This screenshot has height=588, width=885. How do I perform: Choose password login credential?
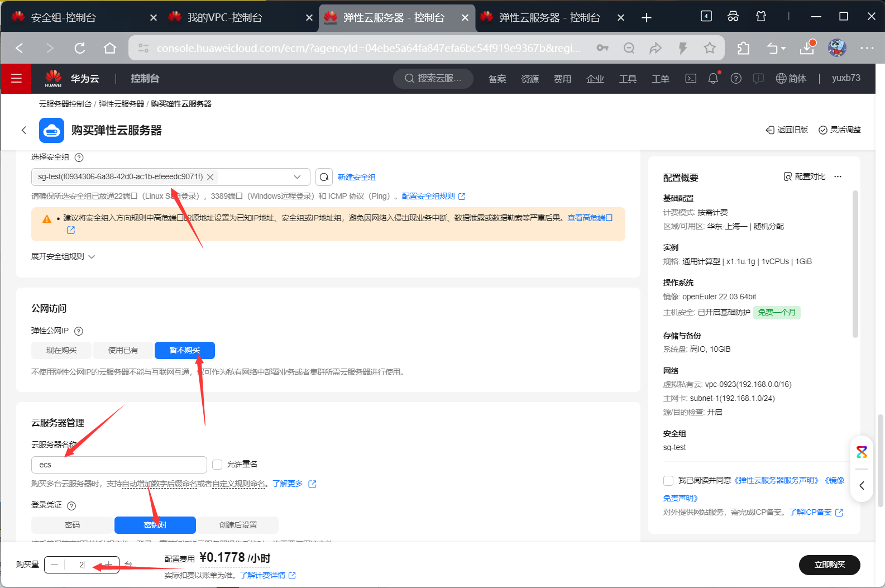point(72,525)
